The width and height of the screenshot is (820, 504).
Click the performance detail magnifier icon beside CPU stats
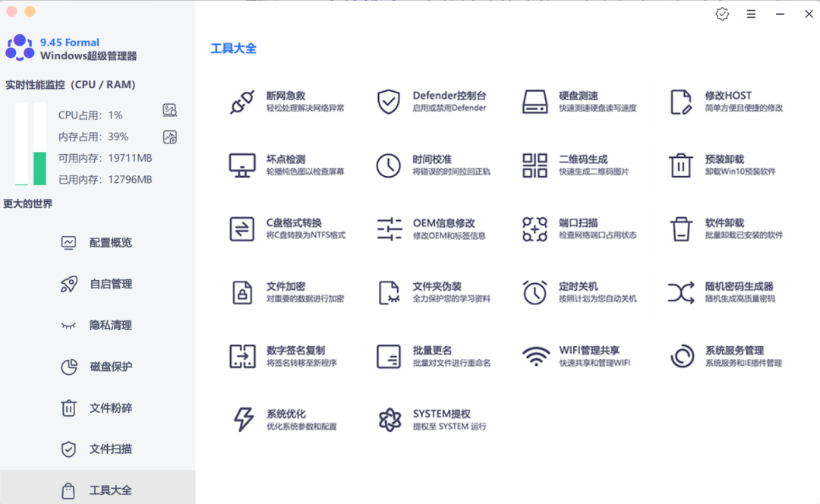[169, 111]
